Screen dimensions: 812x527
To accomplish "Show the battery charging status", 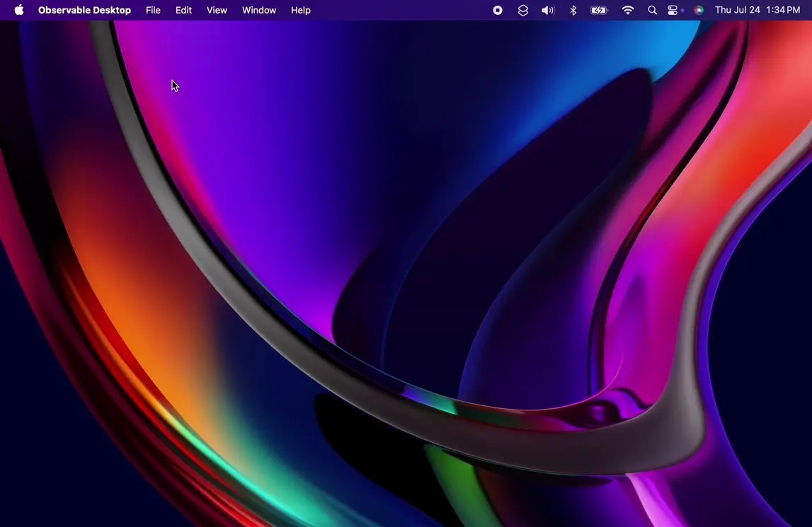I will (x=600, y=10).
